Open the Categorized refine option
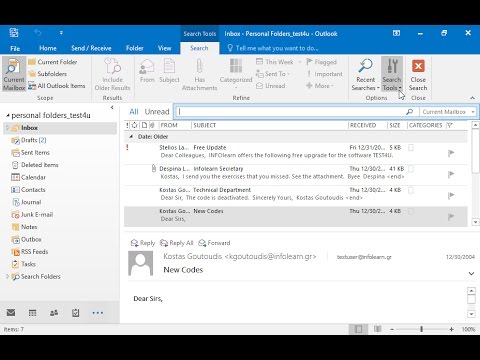 point(236,74)
